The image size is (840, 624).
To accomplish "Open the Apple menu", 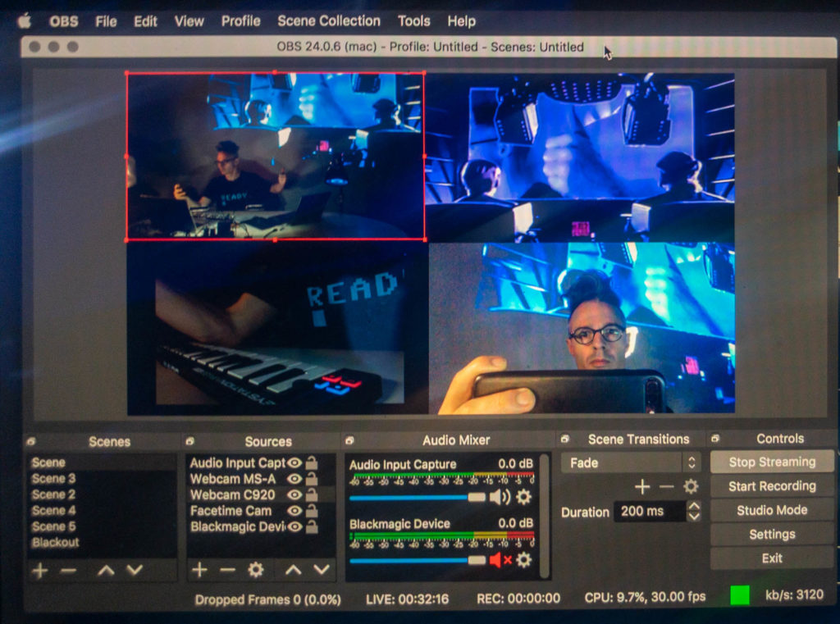I will click(25, 21).
